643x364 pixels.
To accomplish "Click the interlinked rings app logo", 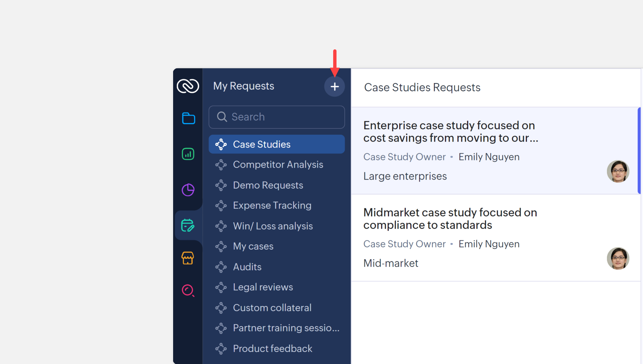I will pyautogui.click(x=188, y=86).
